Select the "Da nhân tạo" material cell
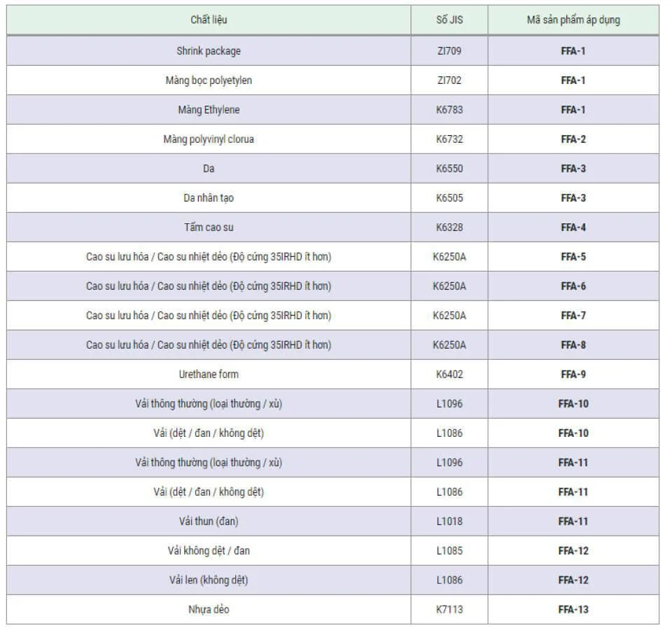This screenshot has height=635, width=672. click(209, 198)
